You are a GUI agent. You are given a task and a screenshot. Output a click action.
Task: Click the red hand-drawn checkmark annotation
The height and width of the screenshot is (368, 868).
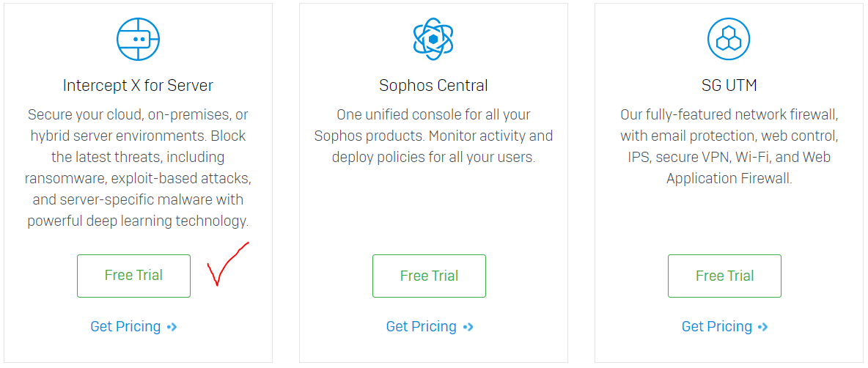point(227,263)
